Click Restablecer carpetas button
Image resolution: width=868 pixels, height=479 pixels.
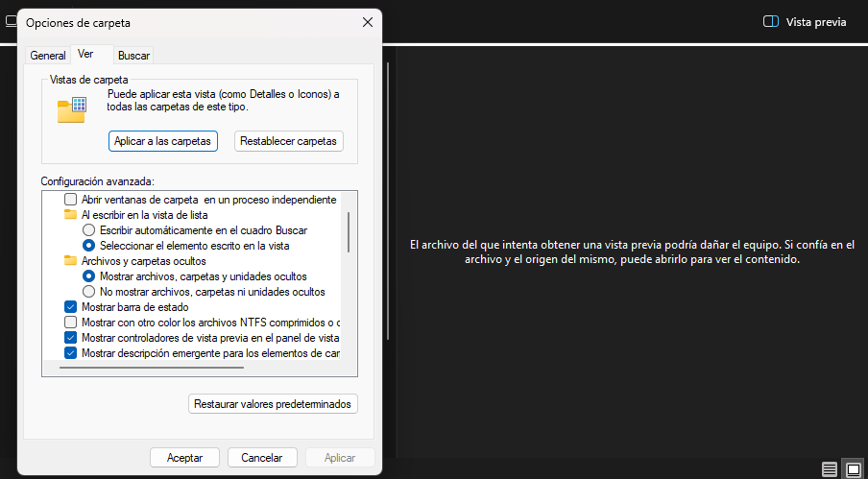coord(288,141)
